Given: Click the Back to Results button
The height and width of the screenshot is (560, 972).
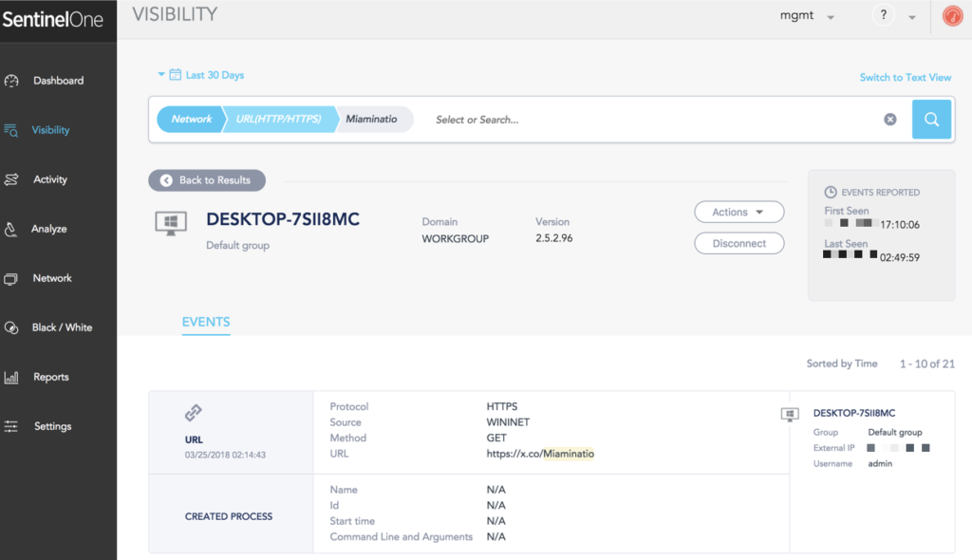Looking at the screenshot, I should coord(206,180).
